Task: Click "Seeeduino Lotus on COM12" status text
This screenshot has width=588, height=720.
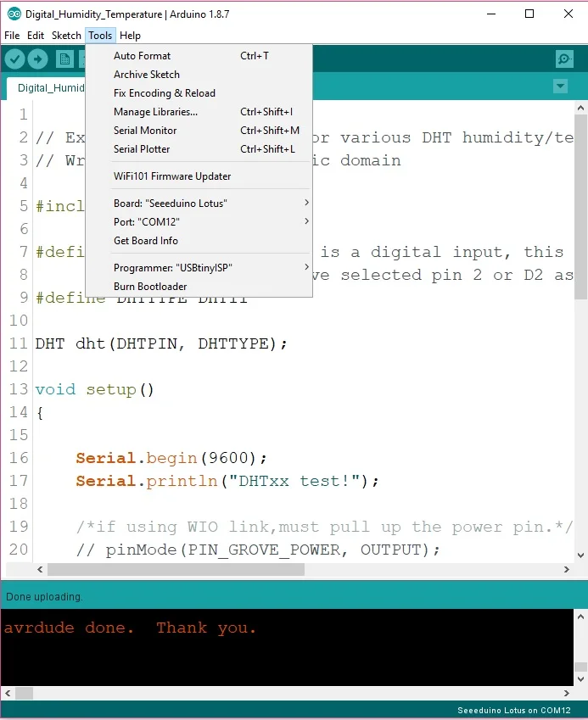Action: click(514, 711)
